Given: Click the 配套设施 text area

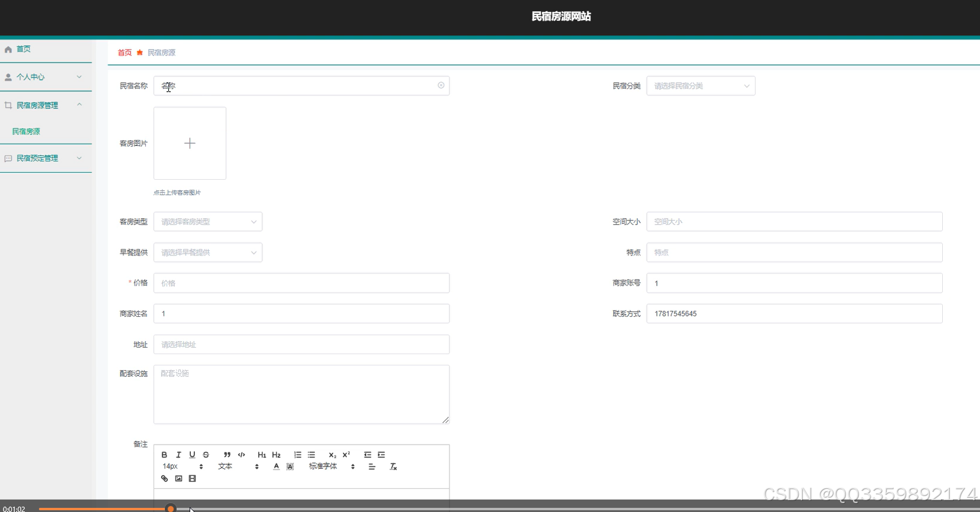Looking at the screenshot, I should click(x=301, y=394).
